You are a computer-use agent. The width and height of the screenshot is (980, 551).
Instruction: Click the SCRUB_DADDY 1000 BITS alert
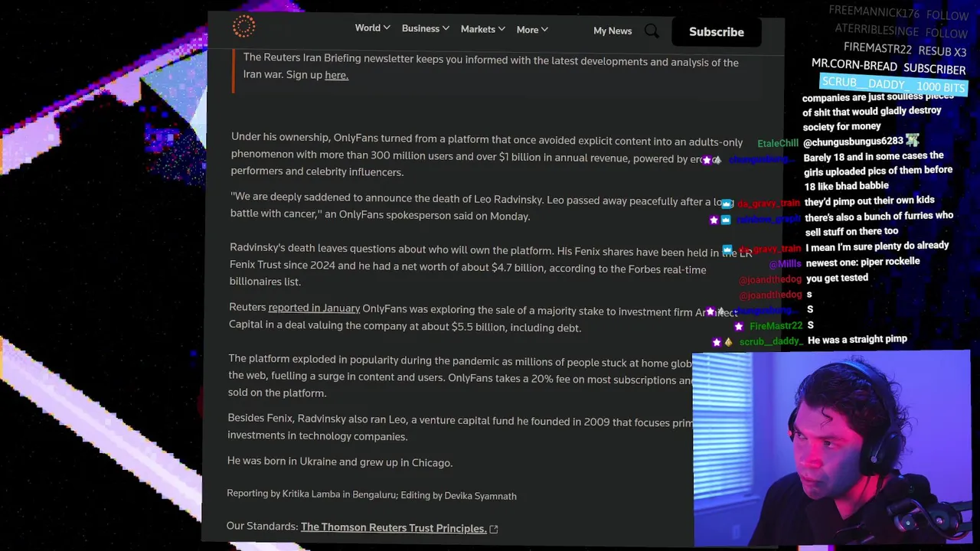click(893, 83)
